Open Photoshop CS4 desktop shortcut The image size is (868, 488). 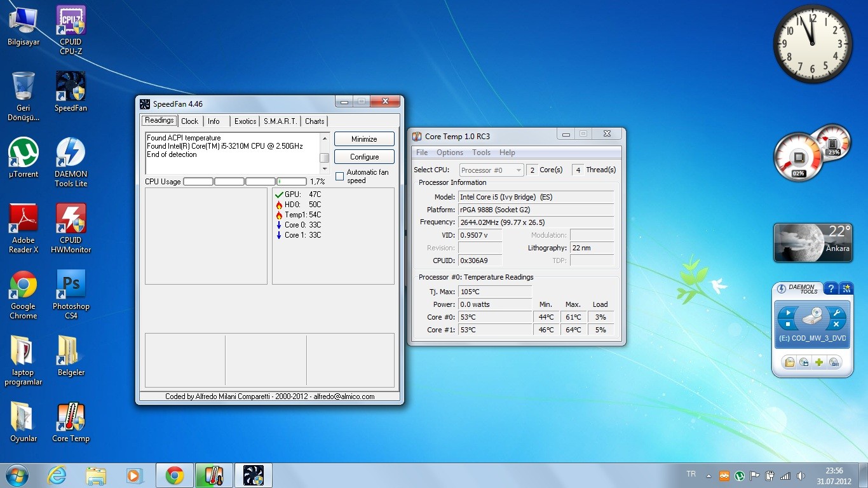[71, 294]
